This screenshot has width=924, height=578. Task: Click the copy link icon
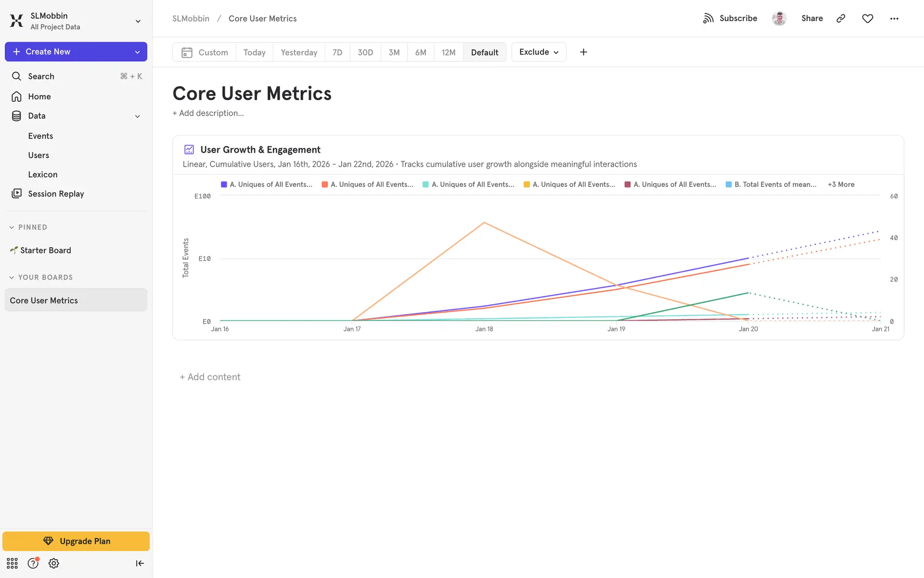(x=841, y=18)
